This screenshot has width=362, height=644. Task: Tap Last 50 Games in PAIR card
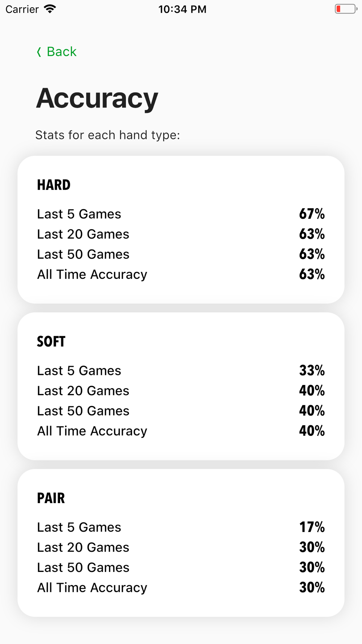(x=83, y=568)
